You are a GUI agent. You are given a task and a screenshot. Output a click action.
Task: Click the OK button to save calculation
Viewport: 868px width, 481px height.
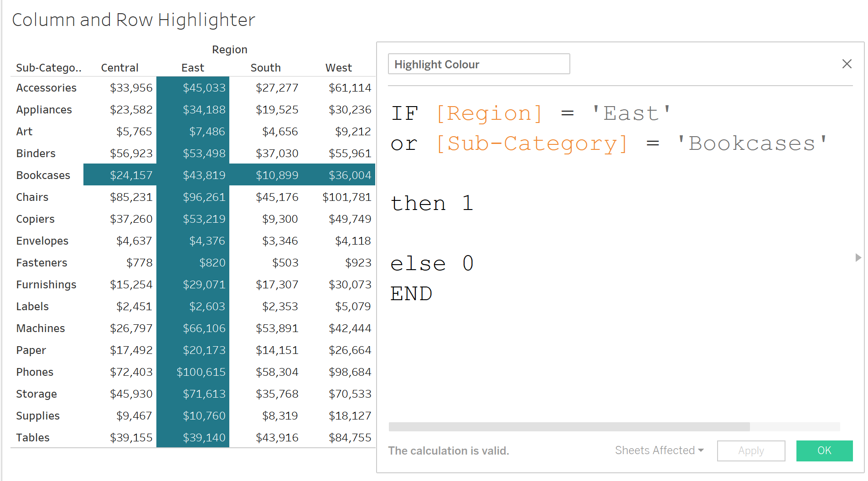click(824, 450)
